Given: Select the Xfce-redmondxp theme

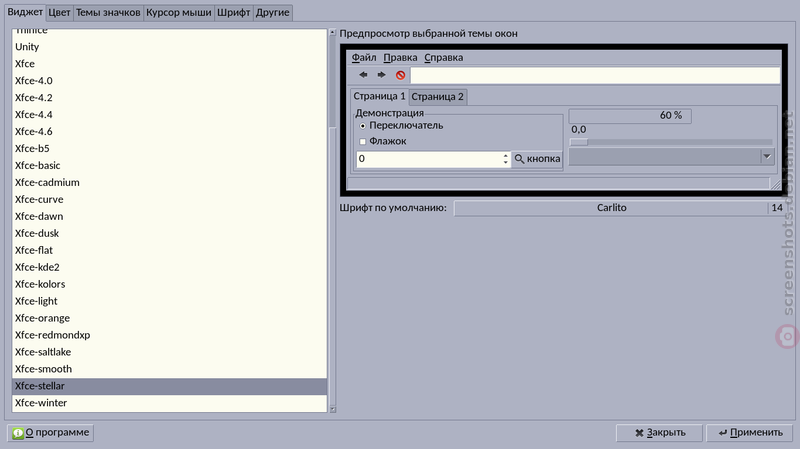Looking at the screenshot, I should point(169,335).
